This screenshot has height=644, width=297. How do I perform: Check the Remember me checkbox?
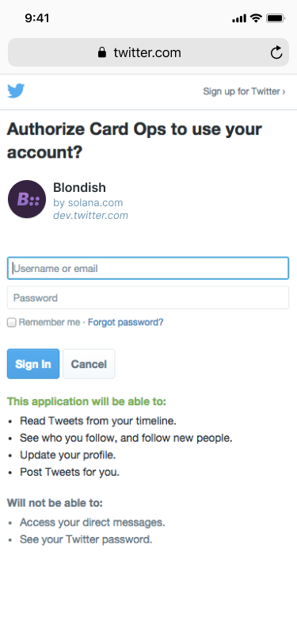pos(12,323)
